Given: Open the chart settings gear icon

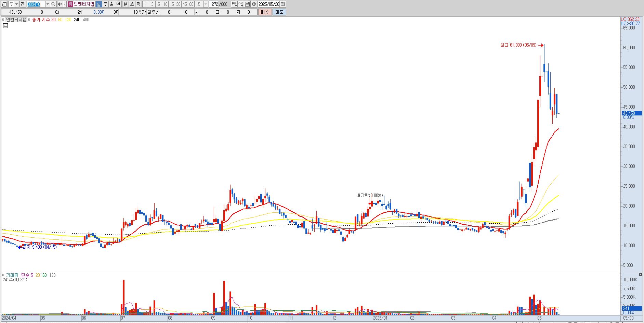Looking at the screenshot, I should click(254, 4).
